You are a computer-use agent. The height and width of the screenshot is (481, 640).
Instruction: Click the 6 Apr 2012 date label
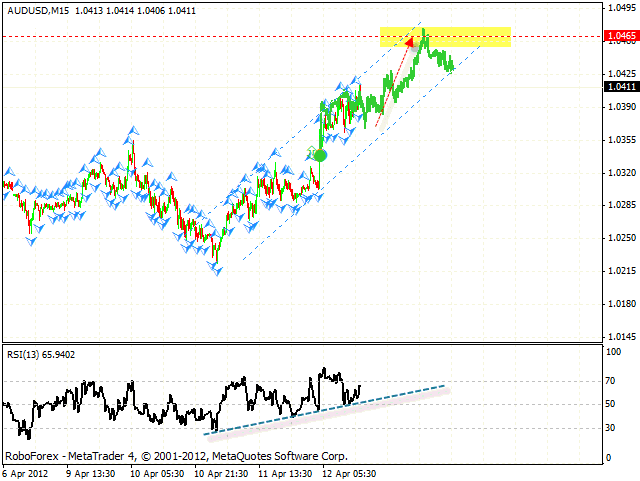tap(24, 473)
